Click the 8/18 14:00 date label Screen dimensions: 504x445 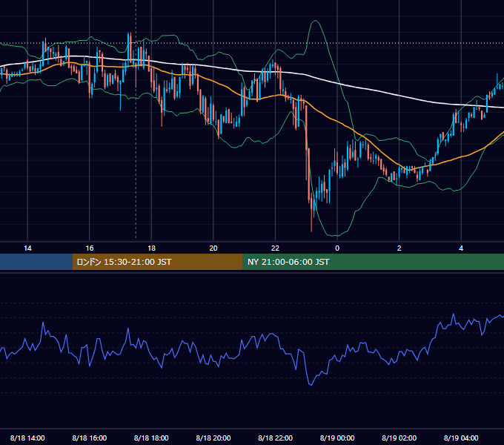pyautogui.click(x=27, y=438)
